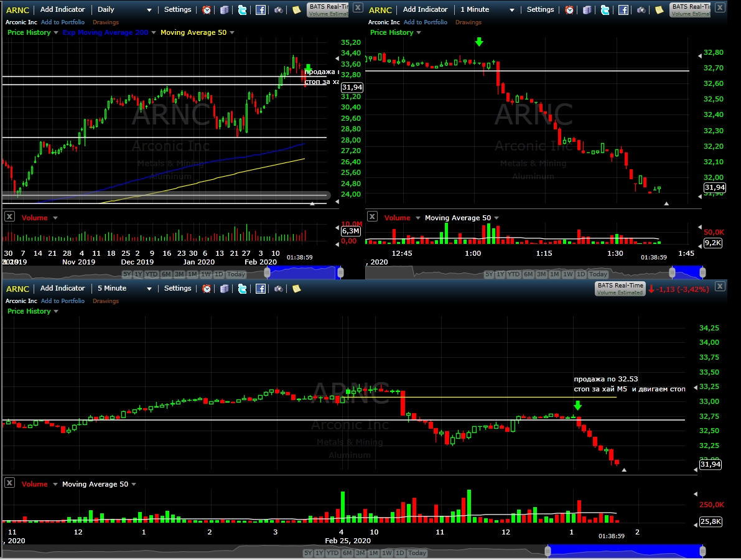This screenshot has height=560, width=741.
Task: Open Drawings in Daily chart
Action: [105, 22]
